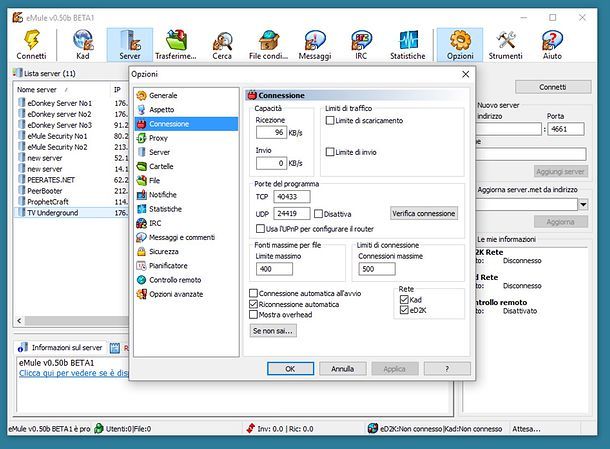
Task: Enable Limite di invio checkbox
Action: pyautogui.click(x=330, y=152)
